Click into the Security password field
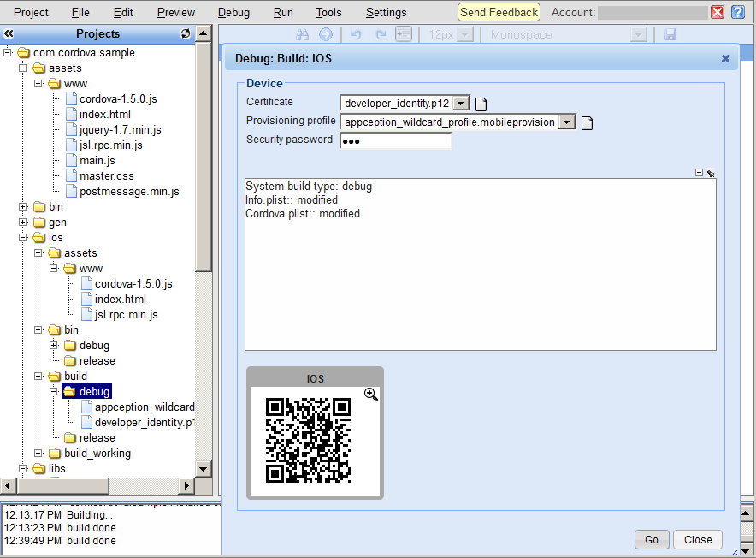Image resolution: width=756 pixels, height=558 pixels. (395, 141)
